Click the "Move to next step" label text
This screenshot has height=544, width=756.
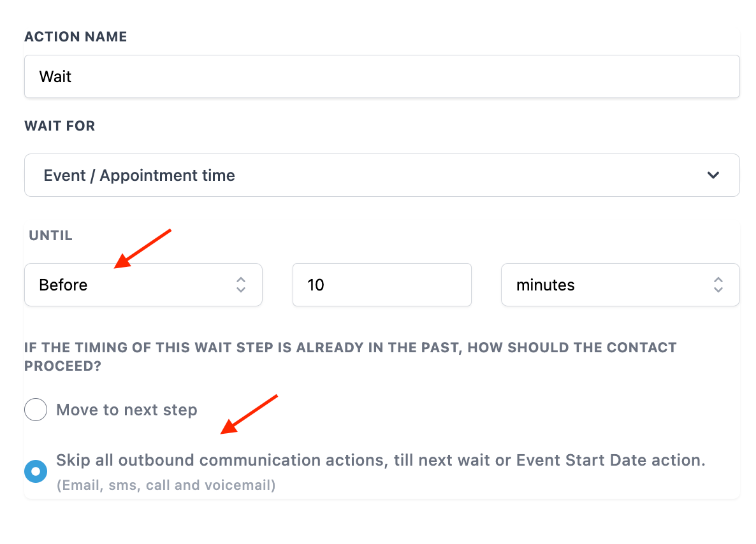click(x=127, y=410)
